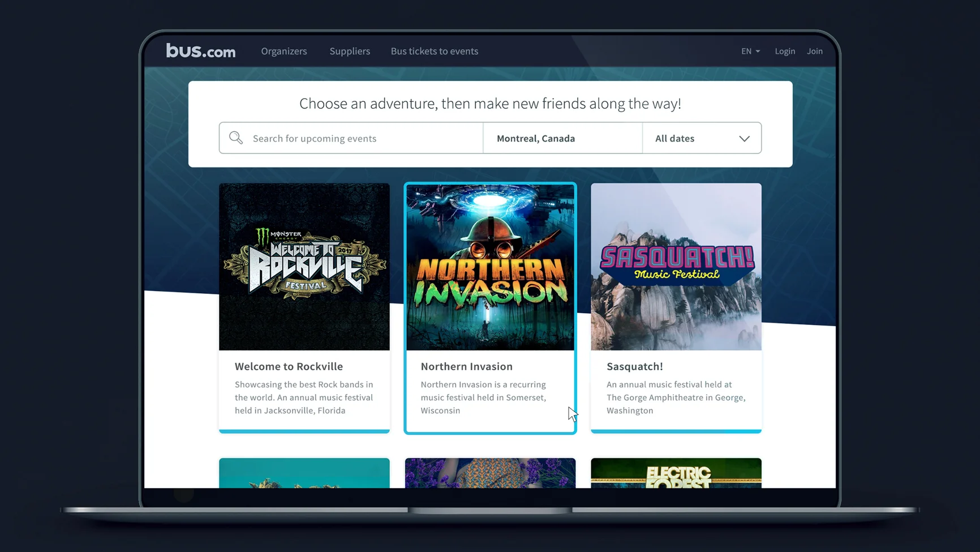Click the bus.com logo
This screenshot has height=552, width=980.
click(201, 51)
